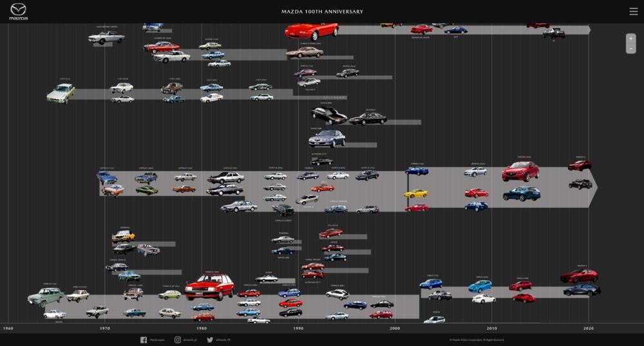Viewport: 644px width, 346px height.
Task: Open the Twitter bird icon in the footer
Action: coord(210,340)
